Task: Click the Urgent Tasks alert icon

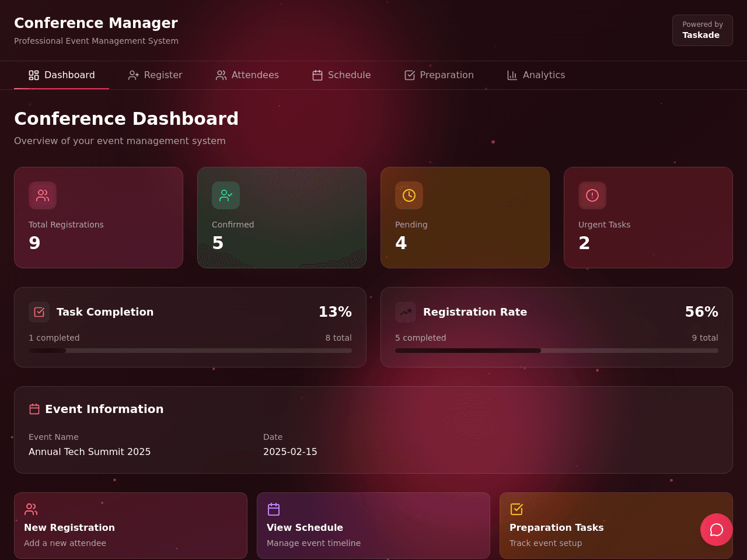Action: 592,195
